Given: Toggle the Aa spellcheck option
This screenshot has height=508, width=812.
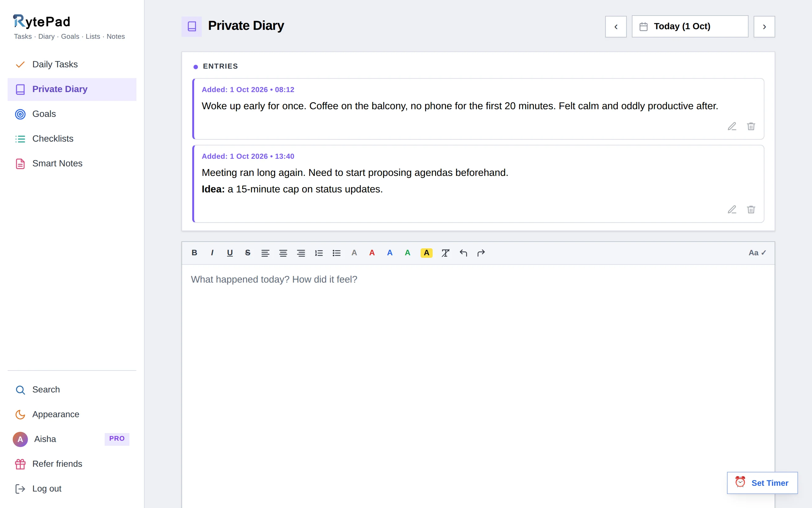Looking at the screenshot, I should [757, 253].
